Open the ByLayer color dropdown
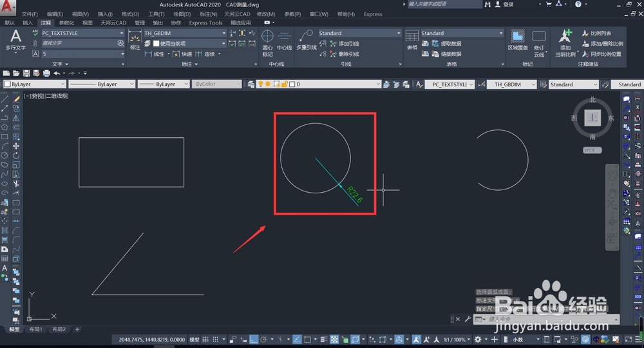The height and width of the screenshot is (348, 644). coord(35,84)
